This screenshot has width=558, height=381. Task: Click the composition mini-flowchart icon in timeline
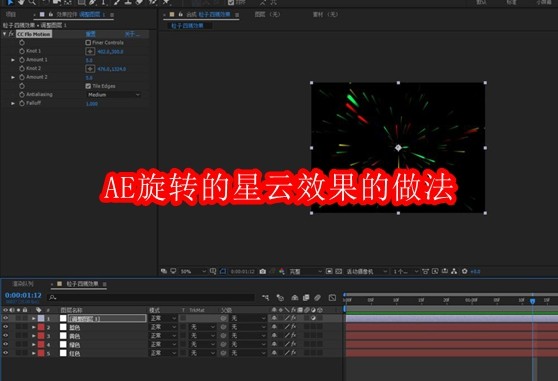pyautogui.click(x=265, y=297)
